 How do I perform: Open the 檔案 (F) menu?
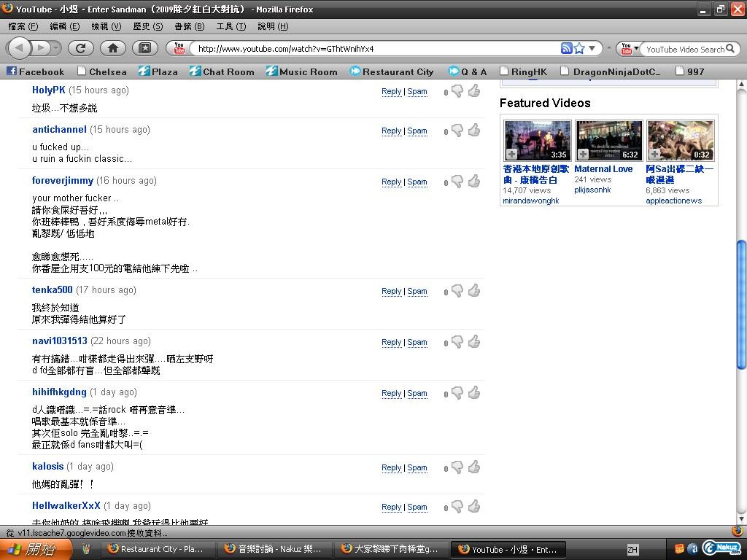tap(23, 26)
